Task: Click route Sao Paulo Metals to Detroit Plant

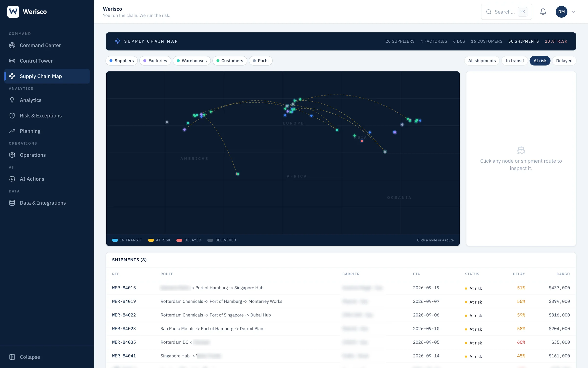Action: [x=212, y=329]
